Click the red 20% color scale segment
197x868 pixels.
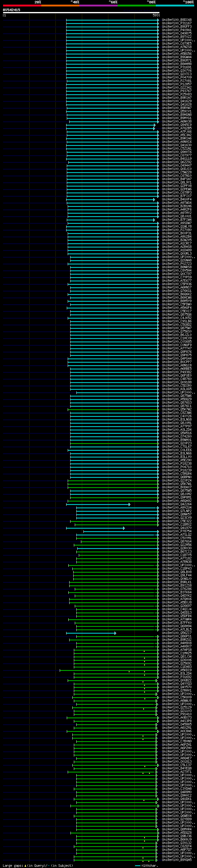(x=22, y=6)
